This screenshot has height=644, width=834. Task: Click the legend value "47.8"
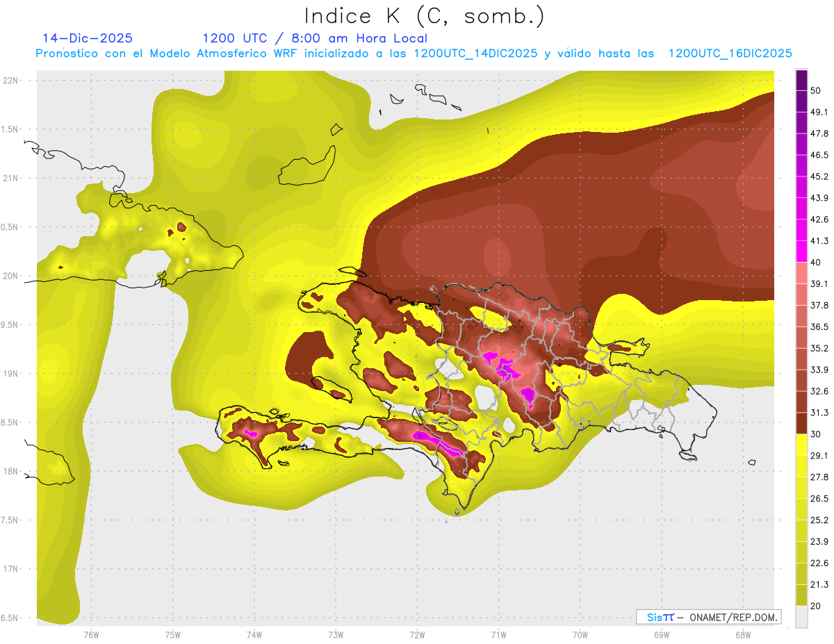click(x=819, y=133)
